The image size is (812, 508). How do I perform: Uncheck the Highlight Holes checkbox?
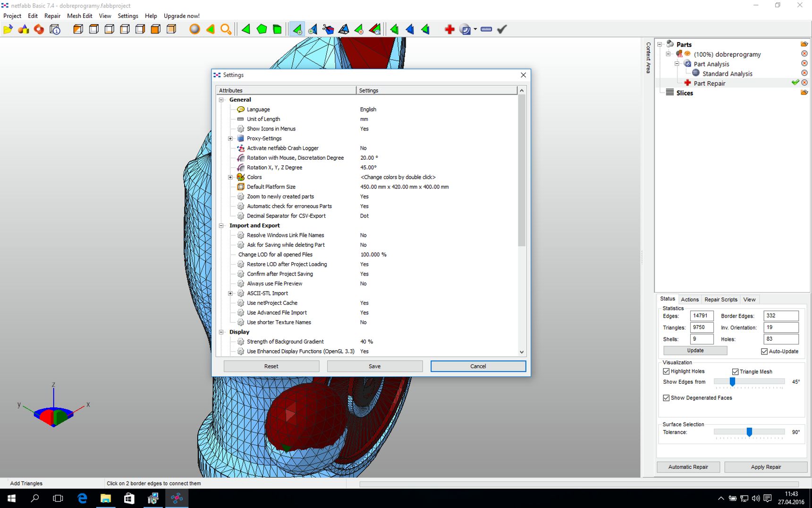[666, 371]
